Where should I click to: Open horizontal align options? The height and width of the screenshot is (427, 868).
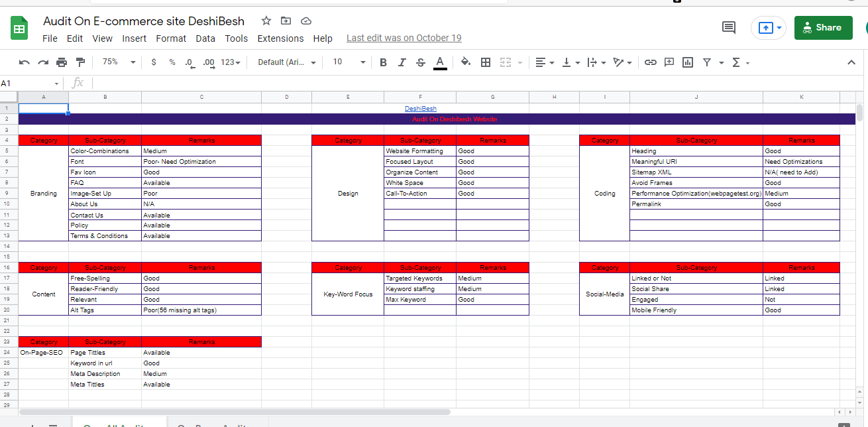(x=545, y=62)
